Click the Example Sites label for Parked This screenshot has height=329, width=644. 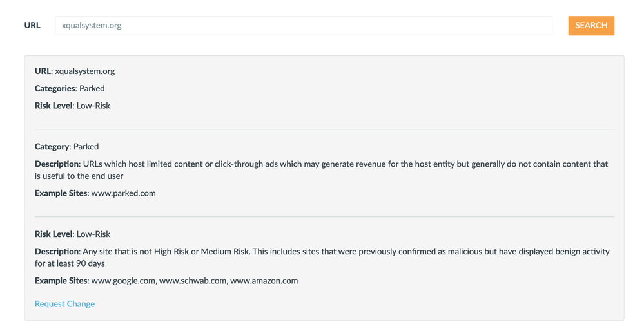click(61, 193)
